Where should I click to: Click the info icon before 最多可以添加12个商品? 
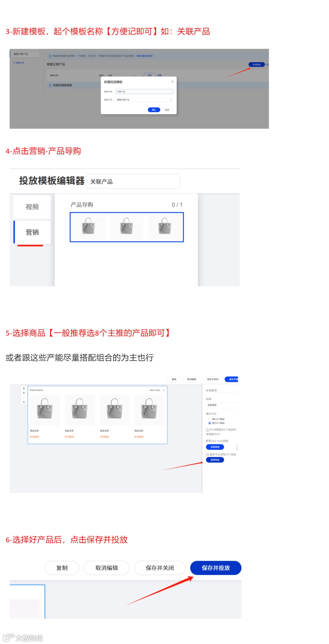207,455
